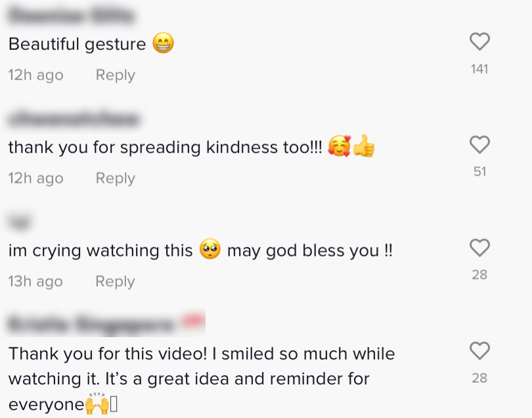This screenshot has width=532, height=418.
Task: Open blurred username above "spreading kindness" comment
Action: tap(74, 118)
